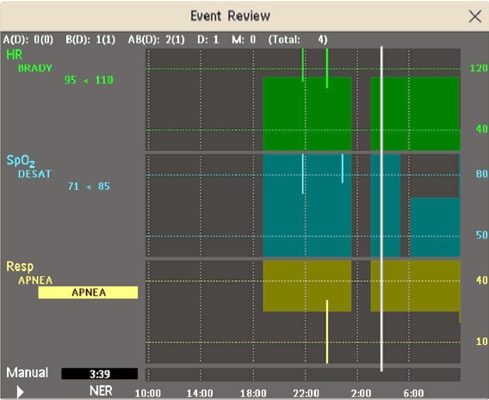Click the play arrow icon at bottom left

[20, 392]
